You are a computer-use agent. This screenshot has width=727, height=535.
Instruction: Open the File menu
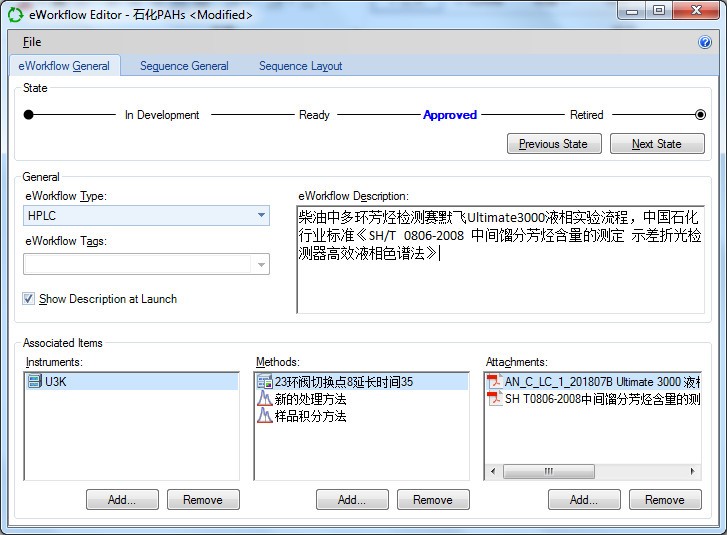click(32, 42)
